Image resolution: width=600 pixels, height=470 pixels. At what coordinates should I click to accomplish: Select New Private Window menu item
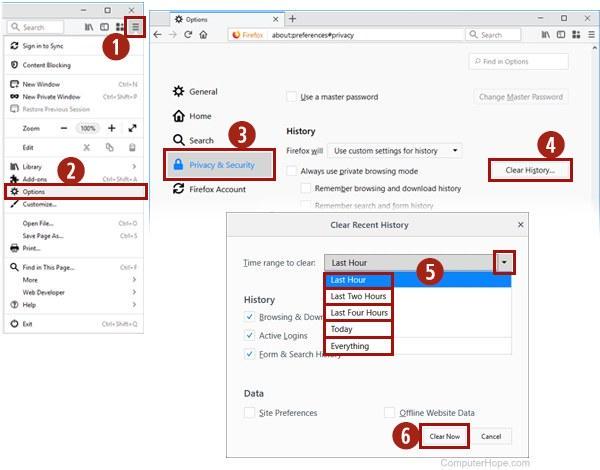pyautogui.click(x=73, y=96)
